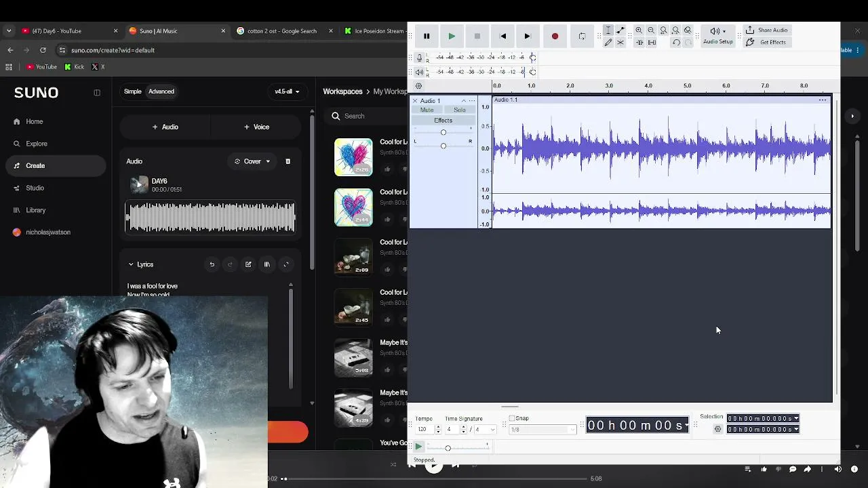Click the Play-at-speed button
This screenshot has width=868, height=488.
tap(418, 447)
